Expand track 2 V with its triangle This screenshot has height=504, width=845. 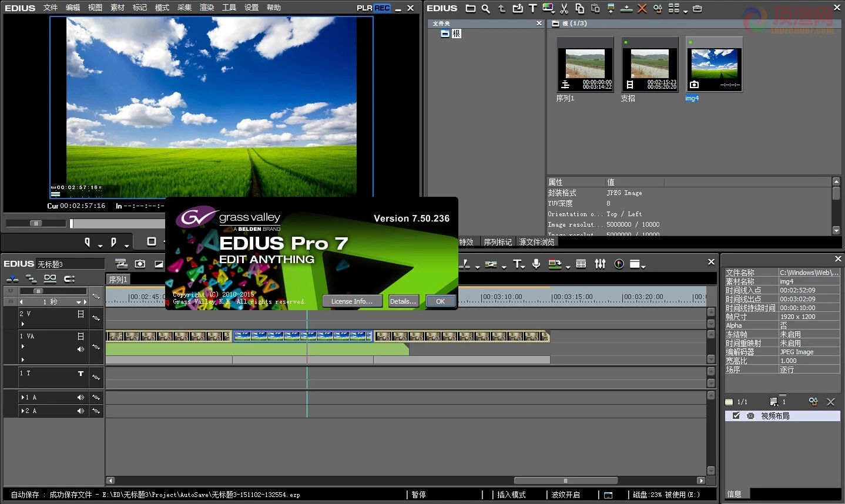click(x=22, y=324)
